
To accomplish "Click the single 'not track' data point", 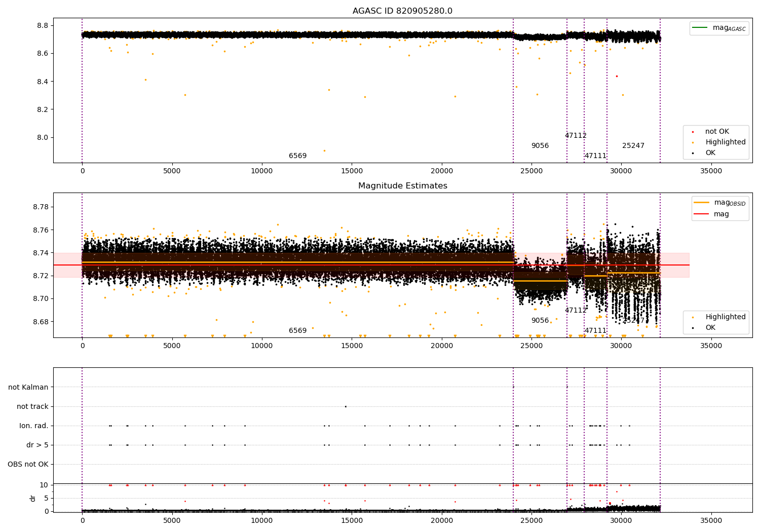I will click(346, 406).
